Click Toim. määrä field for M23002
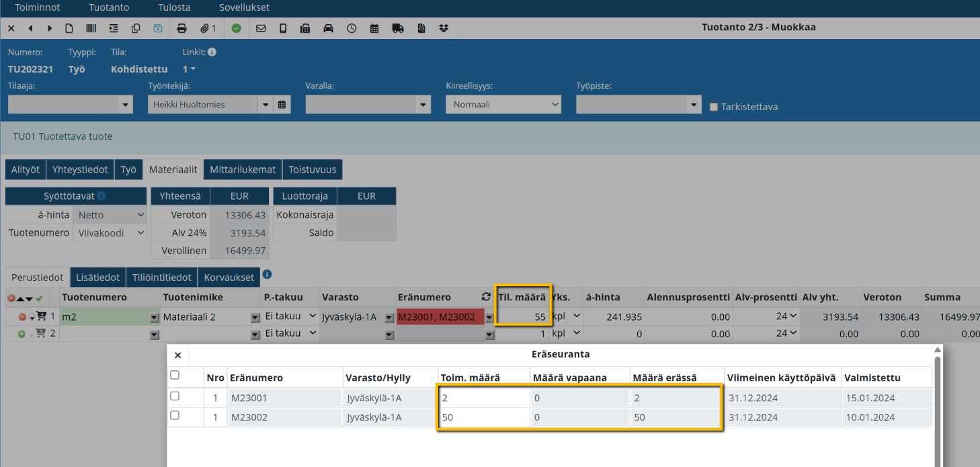Screen dimensions: 980x467 [x=483, y=417]
